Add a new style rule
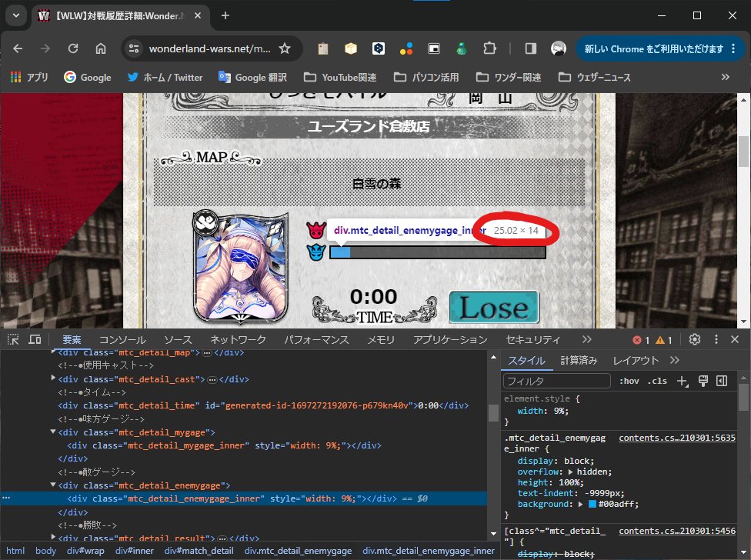The image size is (751, 560). (682, 381)
